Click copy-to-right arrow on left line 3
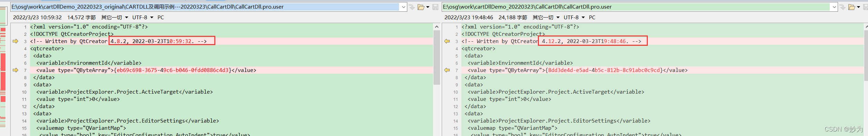The image size is (868, 136). (16, 41)
